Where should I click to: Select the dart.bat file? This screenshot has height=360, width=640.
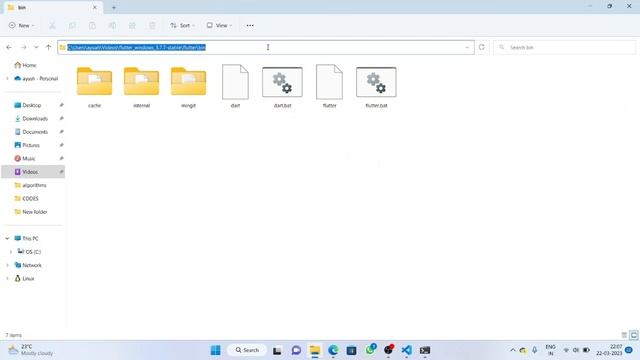point(282,87)
